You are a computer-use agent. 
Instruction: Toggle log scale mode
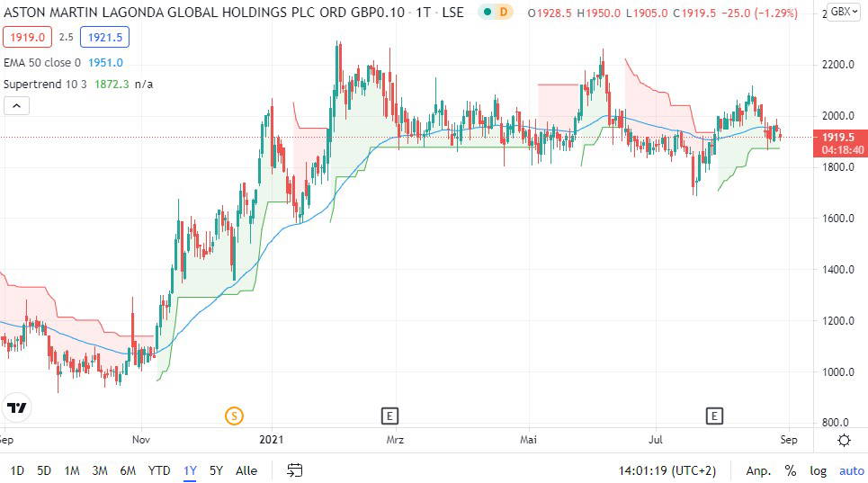pos(819,470)
